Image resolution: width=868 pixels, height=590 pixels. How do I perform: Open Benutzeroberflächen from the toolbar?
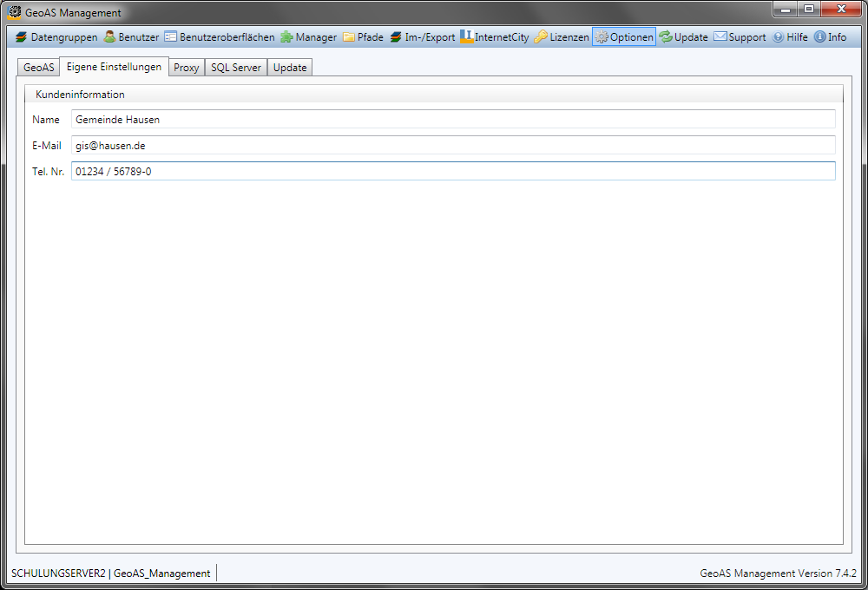[227, 37]
